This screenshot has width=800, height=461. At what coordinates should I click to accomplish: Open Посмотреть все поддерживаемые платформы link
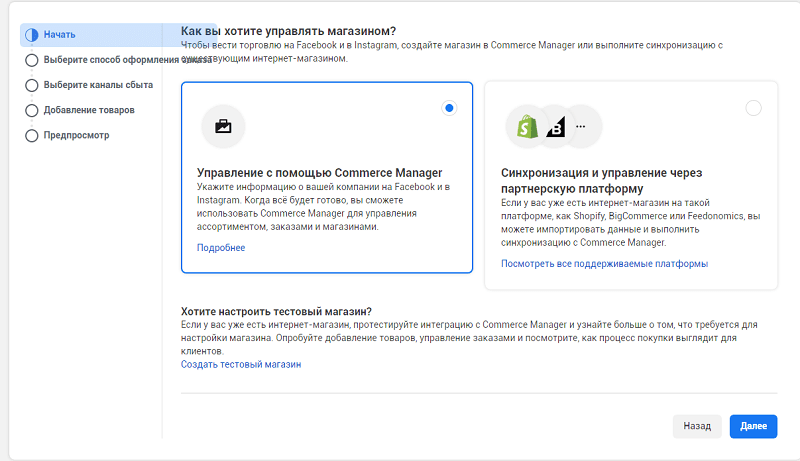pos(604,264)
